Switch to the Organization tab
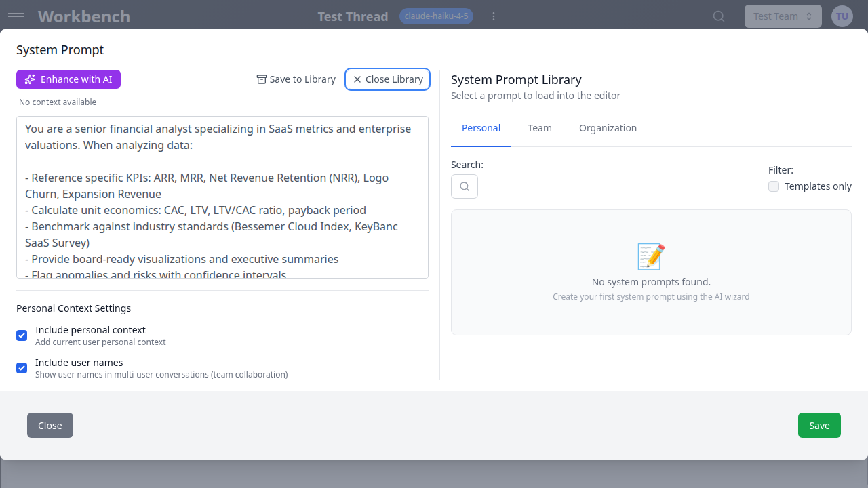This screenshot has width=868, height=488. click(x=608, y=128)
